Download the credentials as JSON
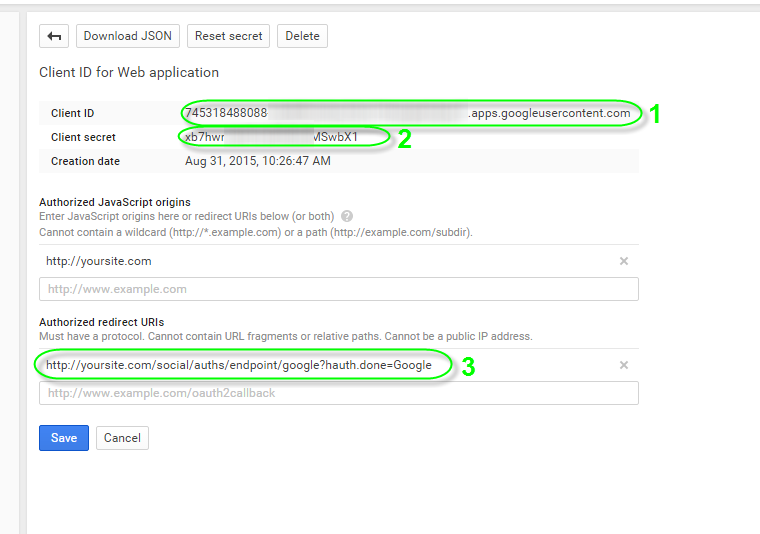Viewport: 760px width, 534px height. 127,36
